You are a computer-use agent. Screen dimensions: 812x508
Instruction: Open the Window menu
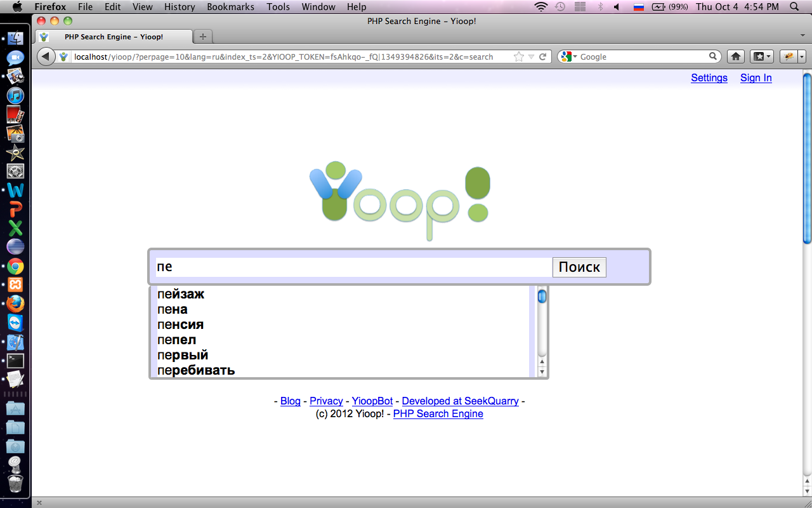(318, 7)
